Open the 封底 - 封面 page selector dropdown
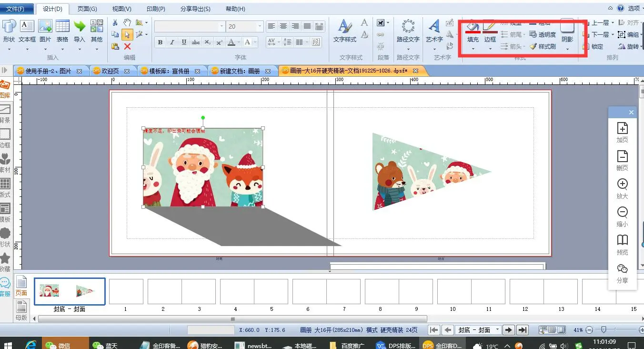644x349 pixels. (497, 330)
